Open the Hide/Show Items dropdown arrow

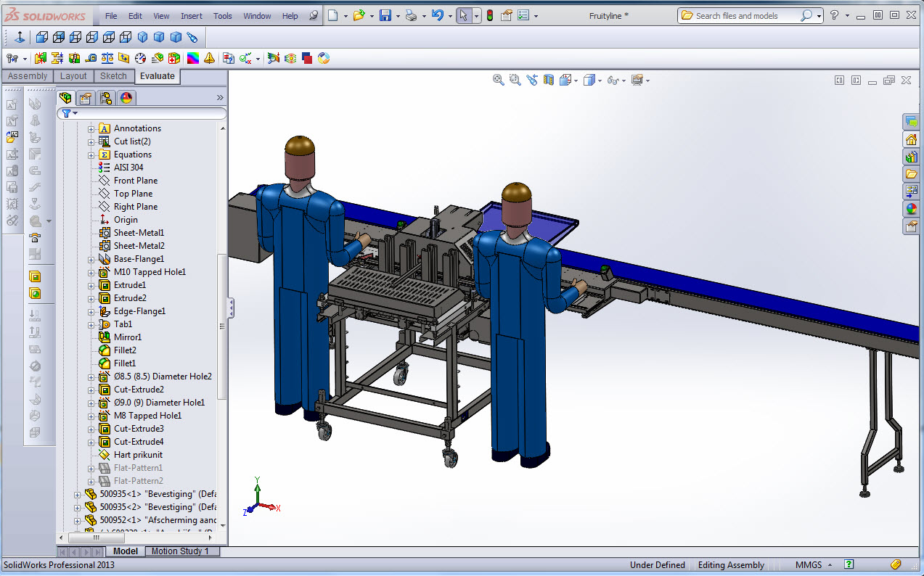[624, 81]
